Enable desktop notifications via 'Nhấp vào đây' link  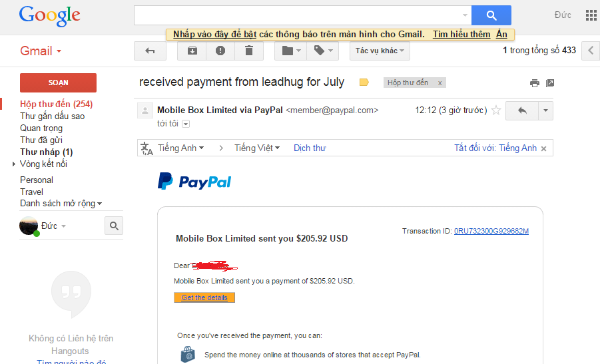(214, 35)
